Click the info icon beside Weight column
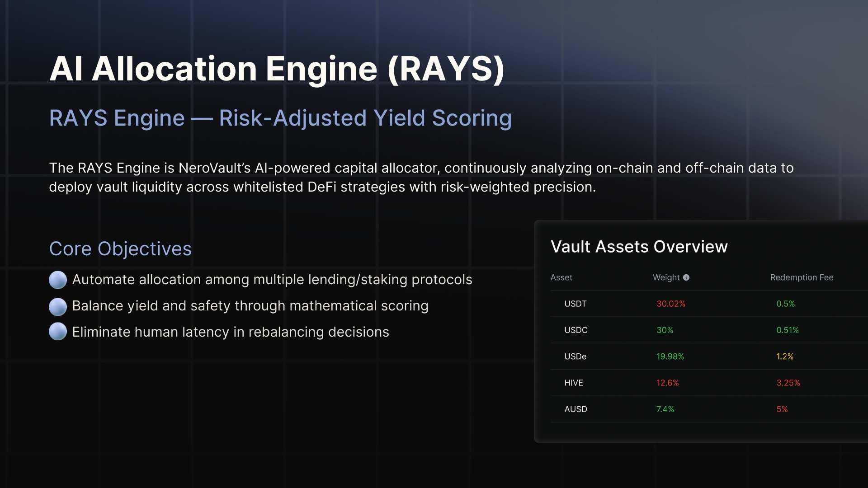This screenshot has width=868, height=488. click(686, 278)
